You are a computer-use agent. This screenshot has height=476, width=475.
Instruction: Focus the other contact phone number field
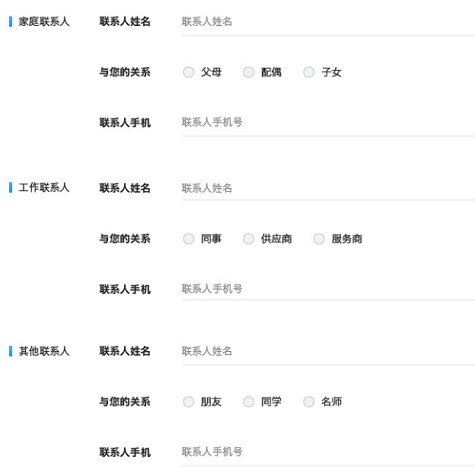point(327,452)
